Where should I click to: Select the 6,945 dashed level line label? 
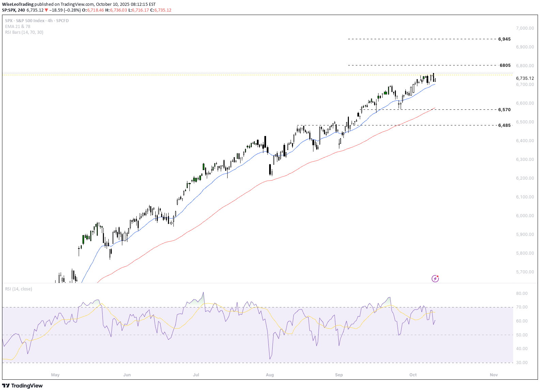(504, 39)
